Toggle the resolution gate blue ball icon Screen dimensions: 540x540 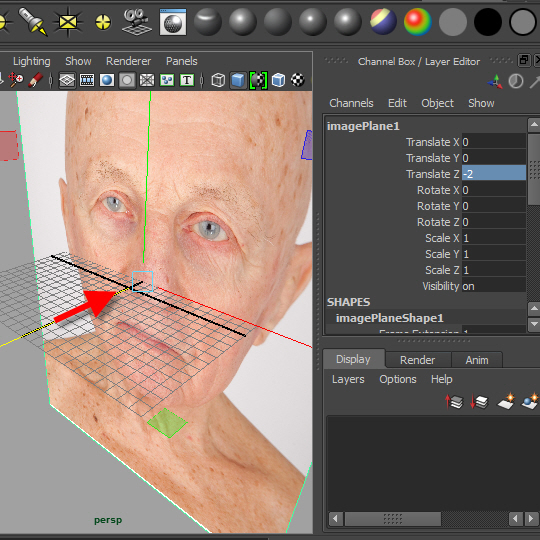click(107, 81)
